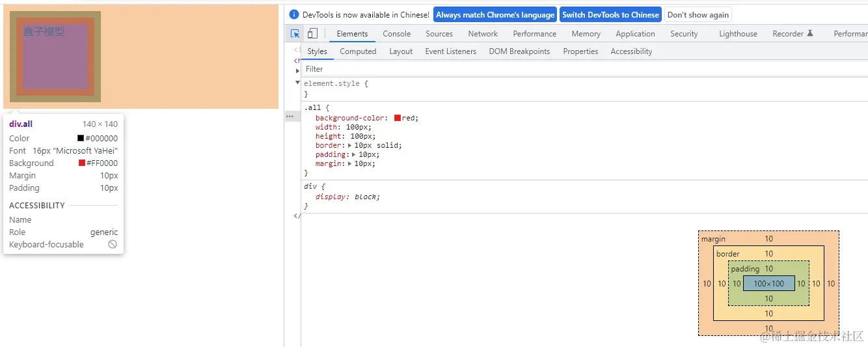The image size is (868, 347).
Task: Click the Keyboard-focusable not-allowed icon
Action: click(x=113, y=245)
